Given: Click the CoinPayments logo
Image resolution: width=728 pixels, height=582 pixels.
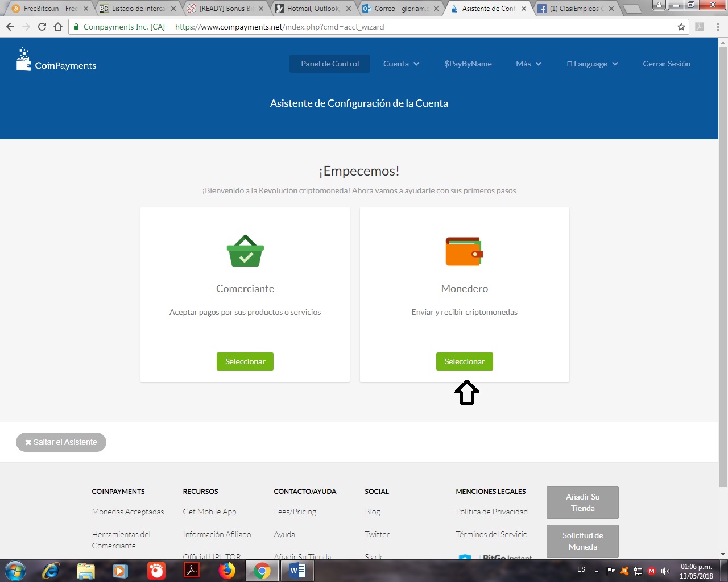Looking at the screenshot, I should click(56, 60).
